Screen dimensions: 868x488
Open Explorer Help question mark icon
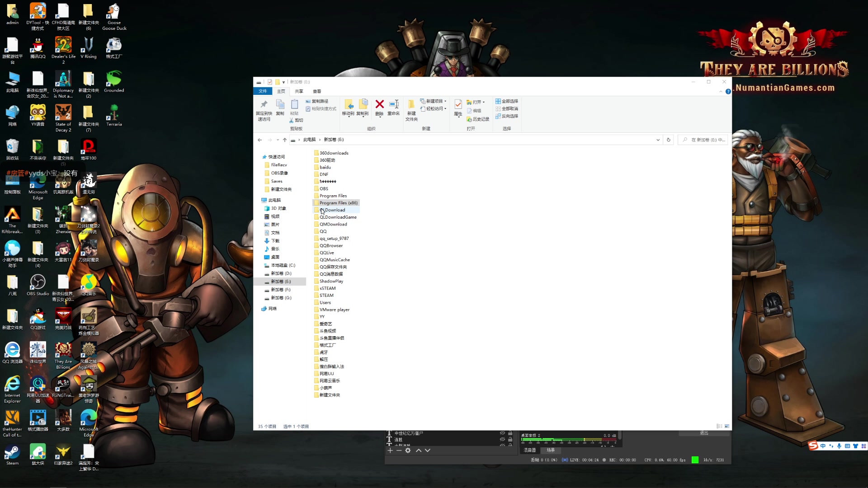(728, 91)
